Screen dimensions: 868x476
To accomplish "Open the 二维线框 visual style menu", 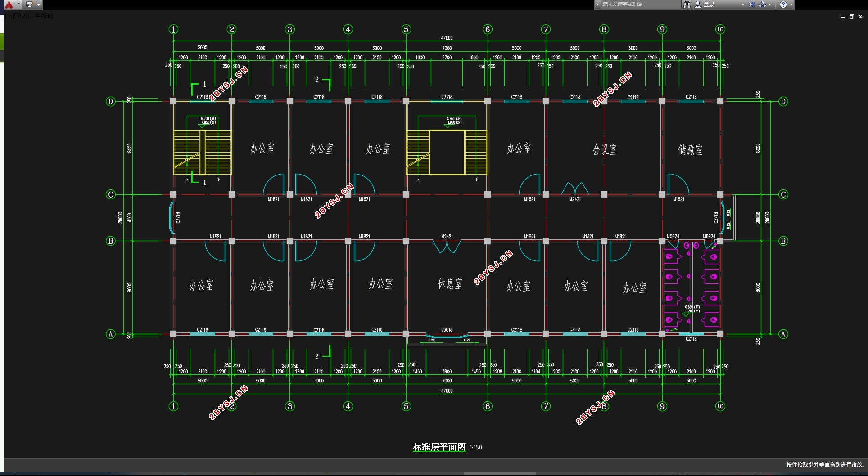I will [40, 16].
